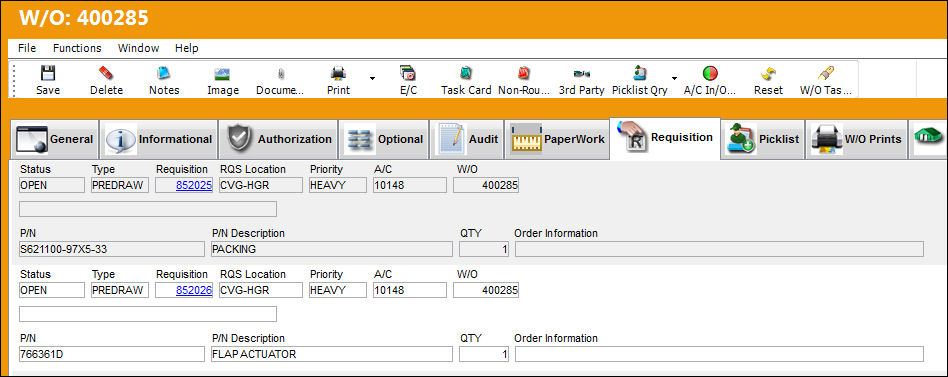The image size is (948, 377).
Task: Click A/C 10148 field for requisition 852025
Action: [x=410, y=185]
